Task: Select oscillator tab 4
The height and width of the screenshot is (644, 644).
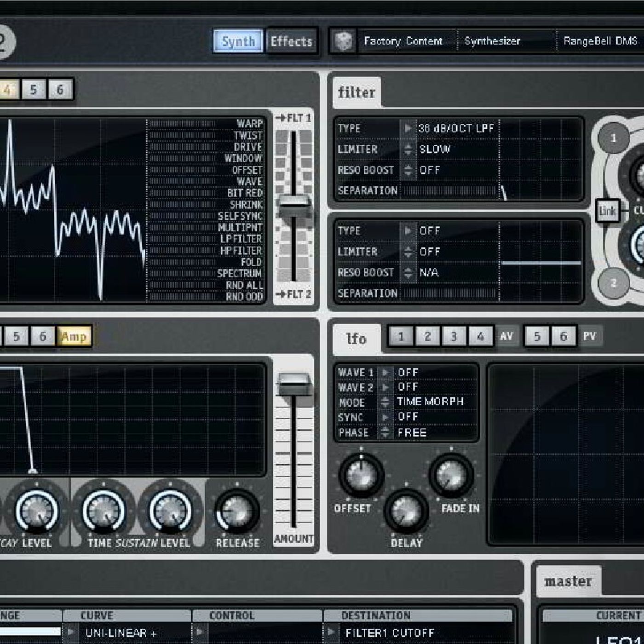Action: click(x=7, y=89)
